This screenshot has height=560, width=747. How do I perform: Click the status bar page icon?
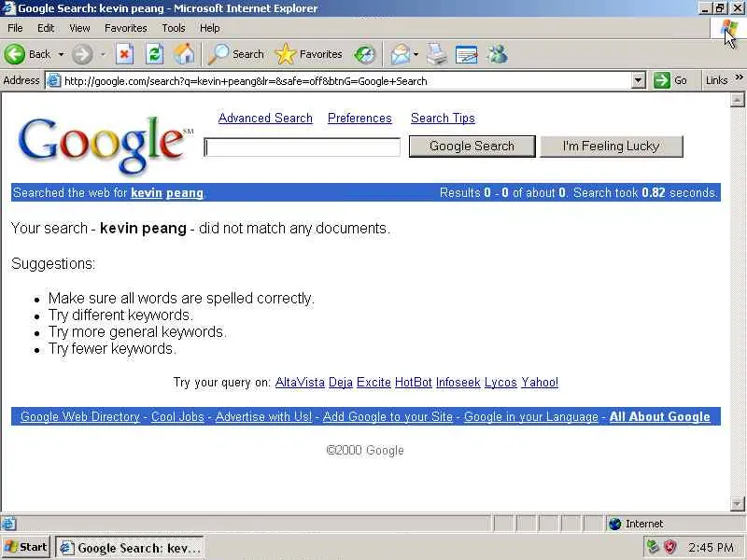coord(8,524)
